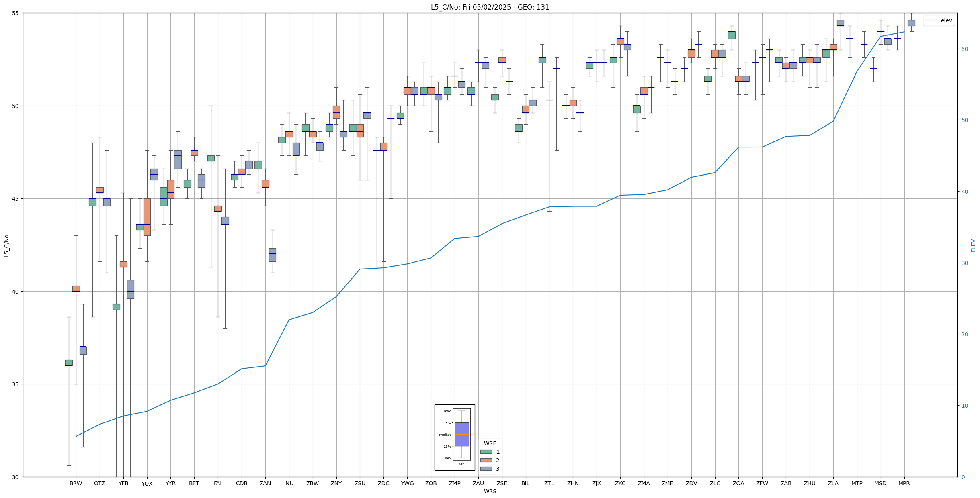The height and width of the screenshot is (498, 980).
Task: Click the chart title L5_C/No GEO 131
Action: [x=490, y=7]
